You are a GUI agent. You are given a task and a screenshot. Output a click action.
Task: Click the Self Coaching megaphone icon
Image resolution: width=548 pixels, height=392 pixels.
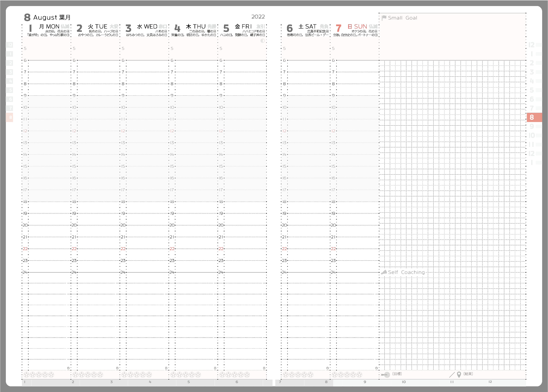coord(384,272)
